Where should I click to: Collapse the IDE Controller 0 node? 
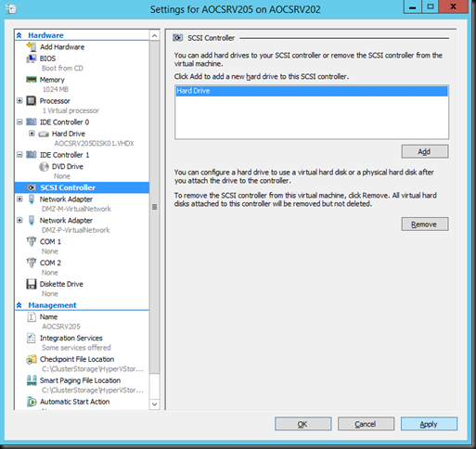[19, 122]
